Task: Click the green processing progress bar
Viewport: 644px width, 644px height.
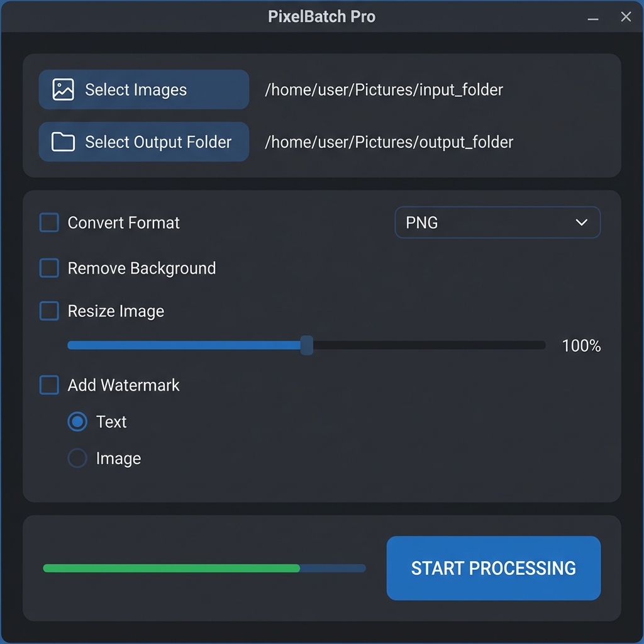Action: click(x=171, y=569)
